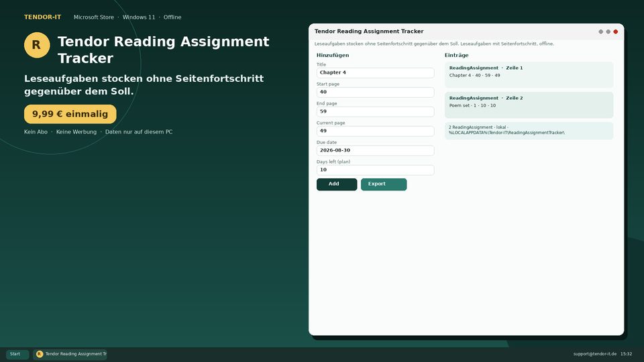Click the Microsoft Store text in header

point(94,17)
